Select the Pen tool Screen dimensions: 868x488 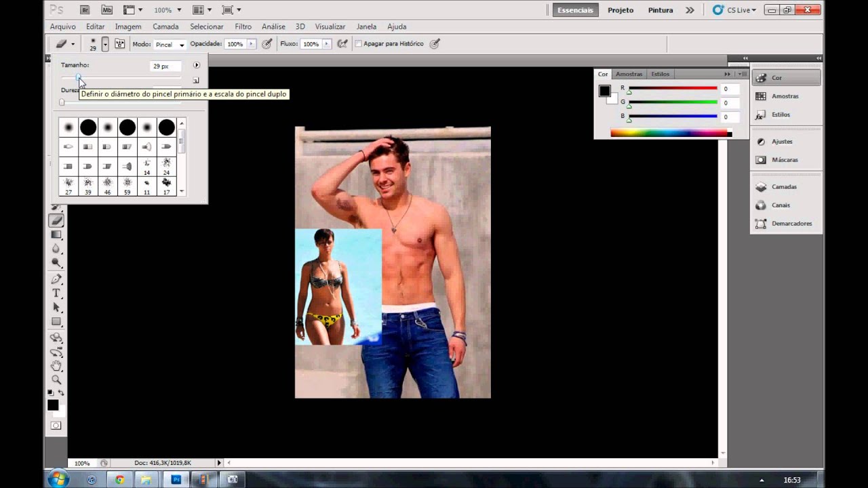(x=56, y=279)
